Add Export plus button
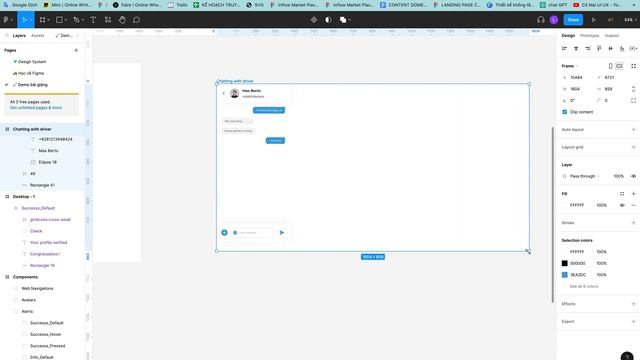640x360 pixels. click(633, 322)
